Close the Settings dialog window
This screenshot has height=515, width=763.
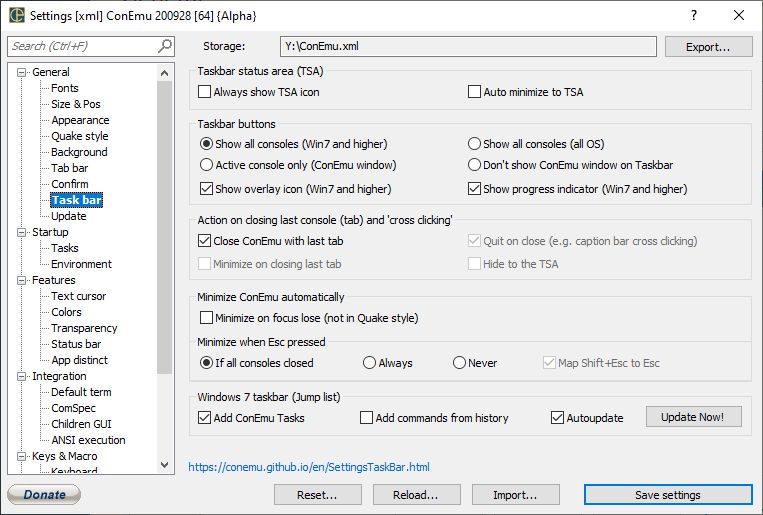click(x=739, y=15)
